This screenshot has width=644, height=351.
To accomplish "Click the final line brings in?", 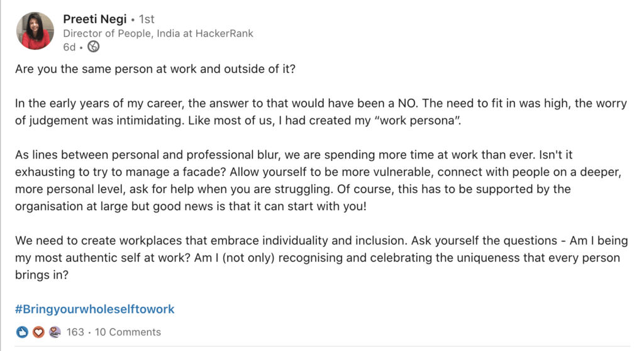I will point(42,275).
